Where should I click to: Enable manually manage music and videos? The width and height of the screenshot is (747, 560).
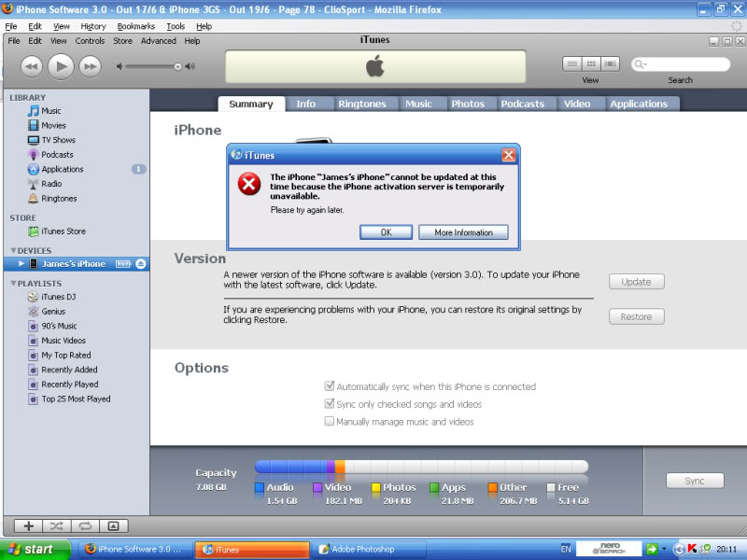[329, 422]
